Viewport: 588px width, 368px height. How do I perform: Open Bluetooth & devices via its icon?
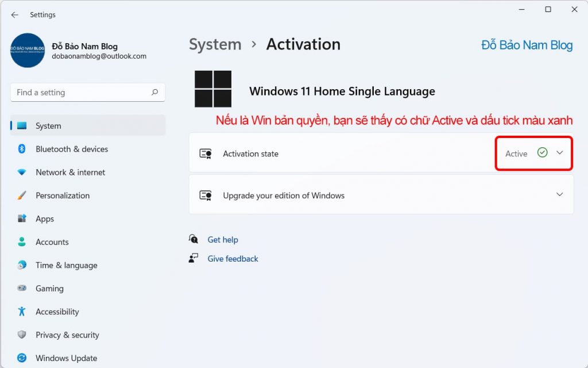tap(22, 149)
